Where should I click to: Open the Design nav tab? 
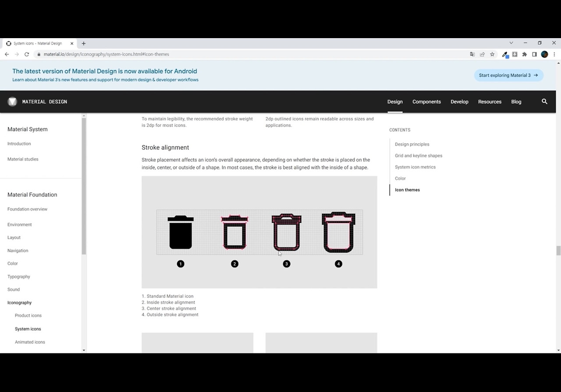(395, 102)
